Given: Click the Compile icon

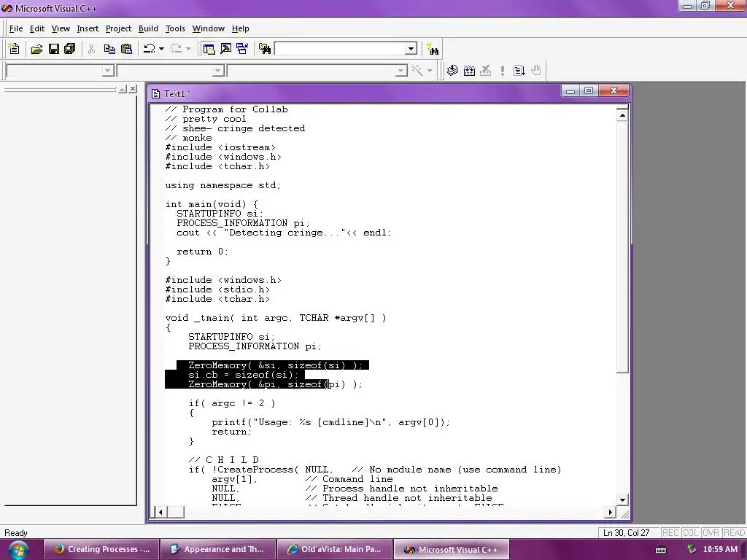Looking at the screenshot, I should tap(452, 71).
